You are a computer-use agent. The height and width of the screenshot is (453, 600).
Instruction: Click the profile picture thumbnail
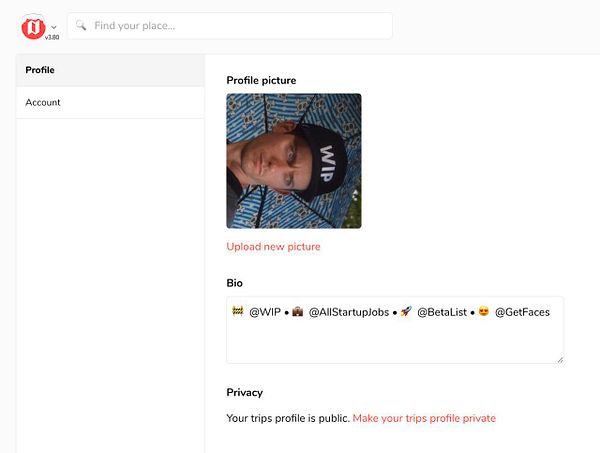click(294, 161)
